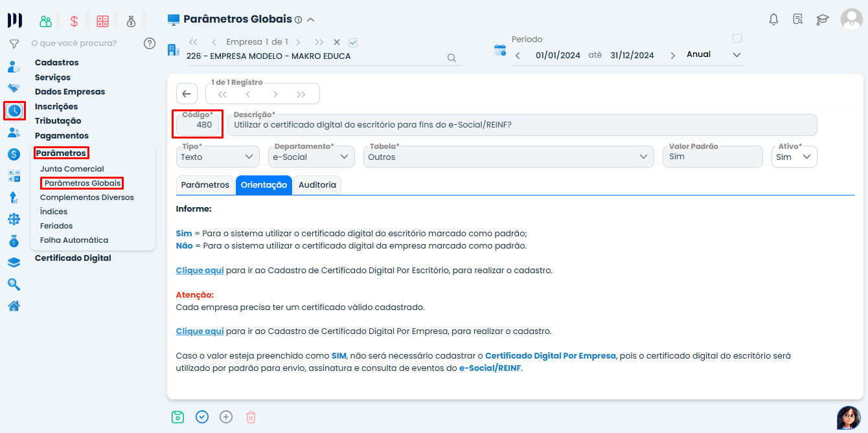Switch to the Parâmetros tab
Image resolution: width=868 pixels, height=433 pixels.
coord(205,185)
